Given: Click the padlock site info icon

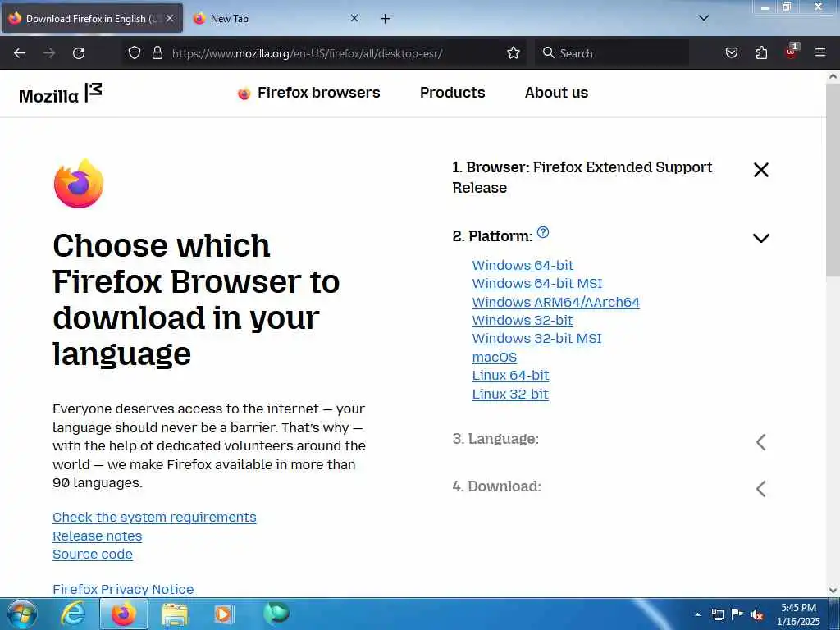Looking at the screenshot, I should coord(157,52).
